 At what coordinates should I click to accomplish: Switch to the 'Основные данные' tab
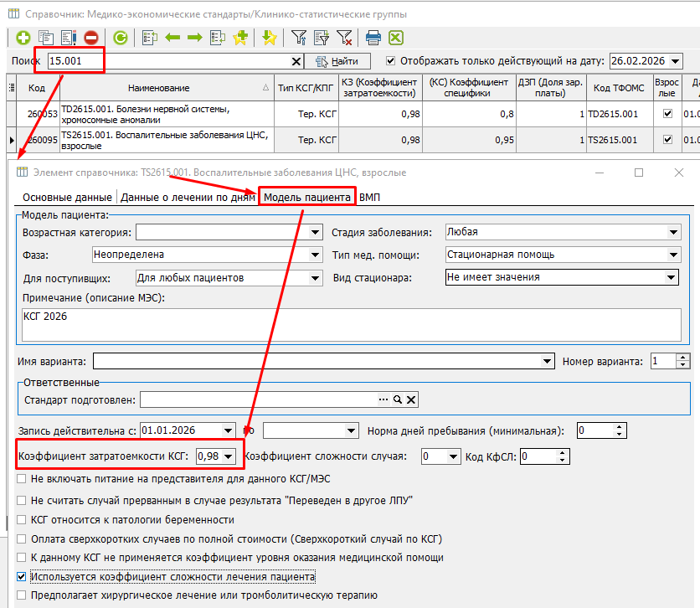67,198
